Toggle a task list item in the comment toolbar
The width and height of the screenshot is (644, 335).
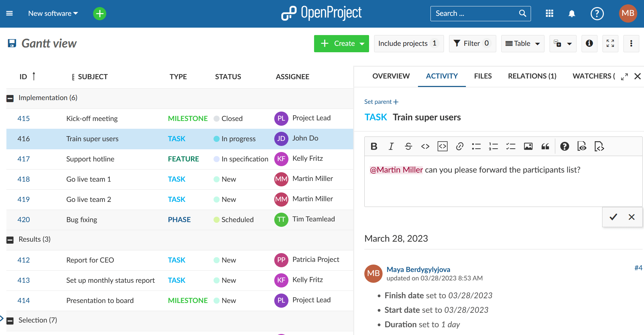511,146
